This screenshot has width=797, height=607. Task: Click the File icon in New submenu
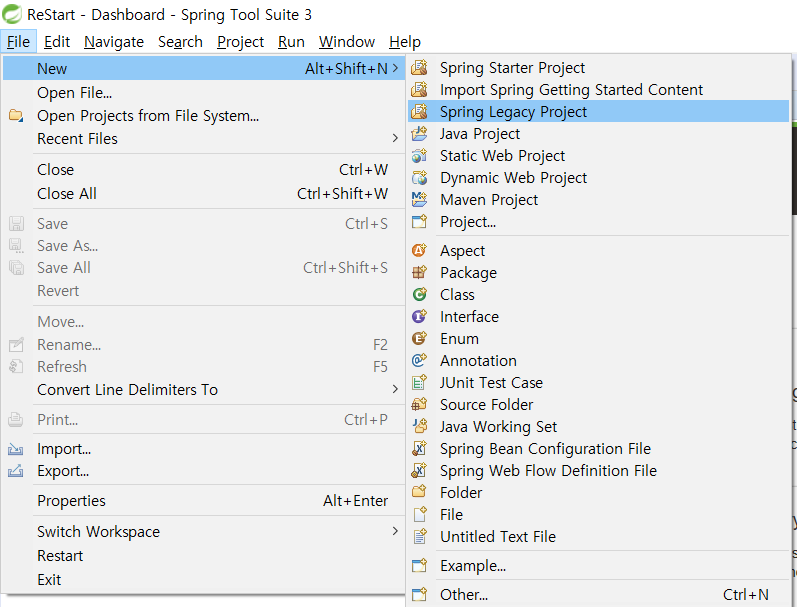click(x=419, y=514)
